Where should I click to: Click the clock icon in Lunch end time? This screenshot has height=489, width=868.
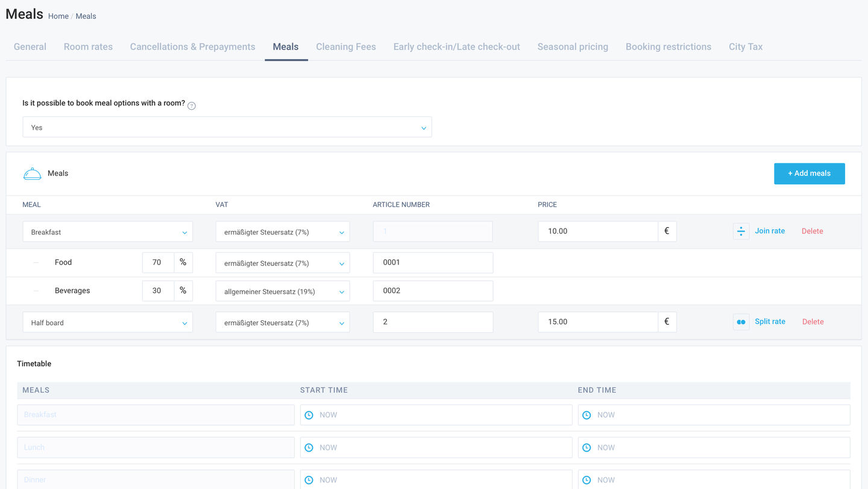click(587, 447)
